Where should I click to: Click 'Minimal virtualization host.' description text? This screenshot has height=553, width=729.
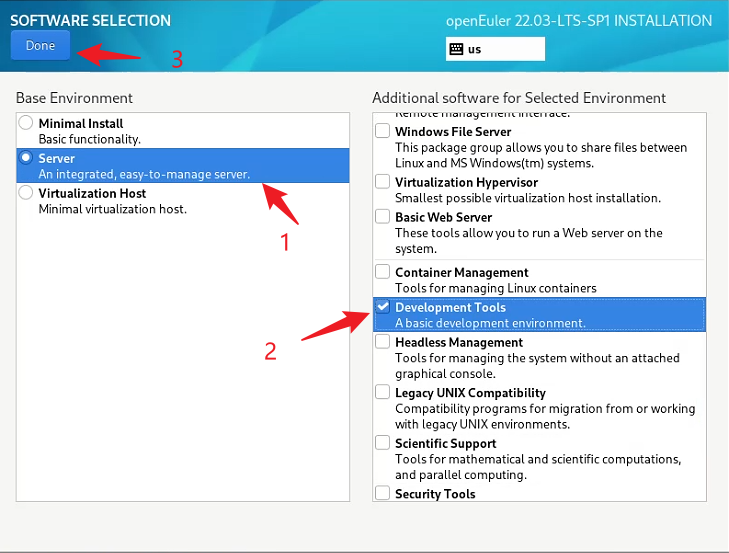(113, 209)
